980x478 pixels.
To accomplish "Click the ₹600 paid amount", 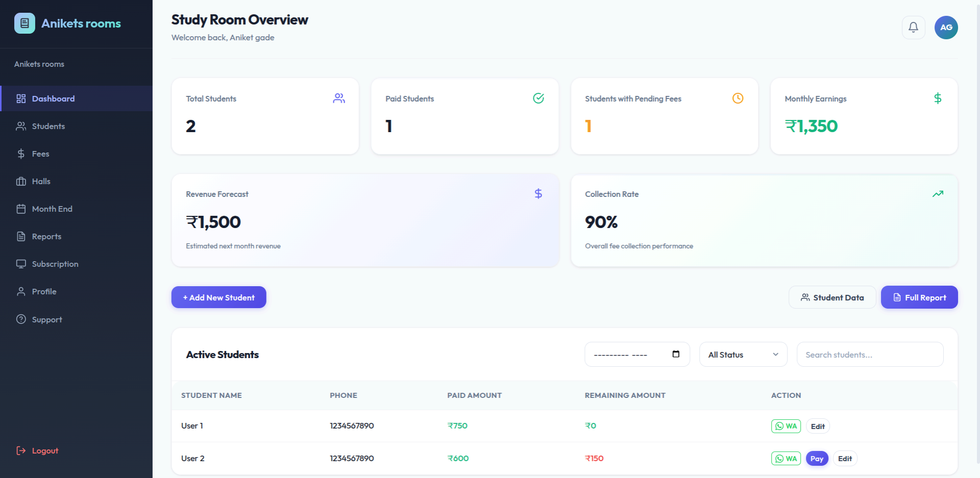I will pos(458,459).
